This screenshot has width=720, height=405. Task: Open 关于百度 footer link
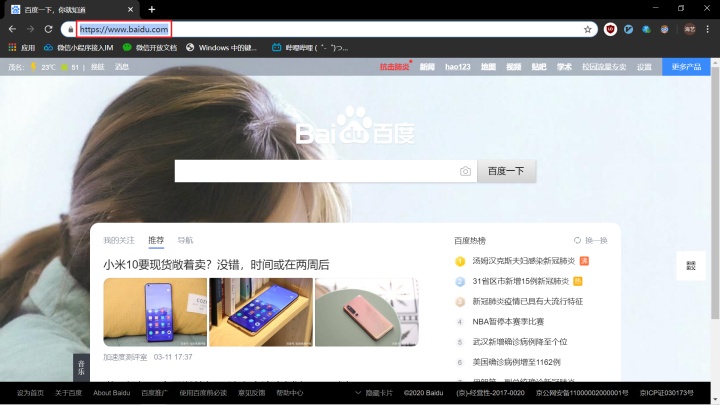68,393
